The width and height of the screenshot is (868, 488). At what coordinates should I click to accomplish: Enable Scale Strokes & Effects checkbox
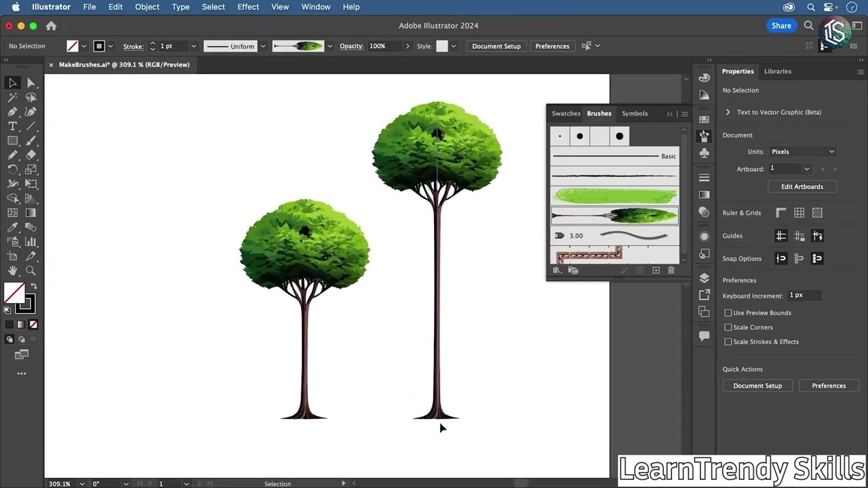[728, 342]
